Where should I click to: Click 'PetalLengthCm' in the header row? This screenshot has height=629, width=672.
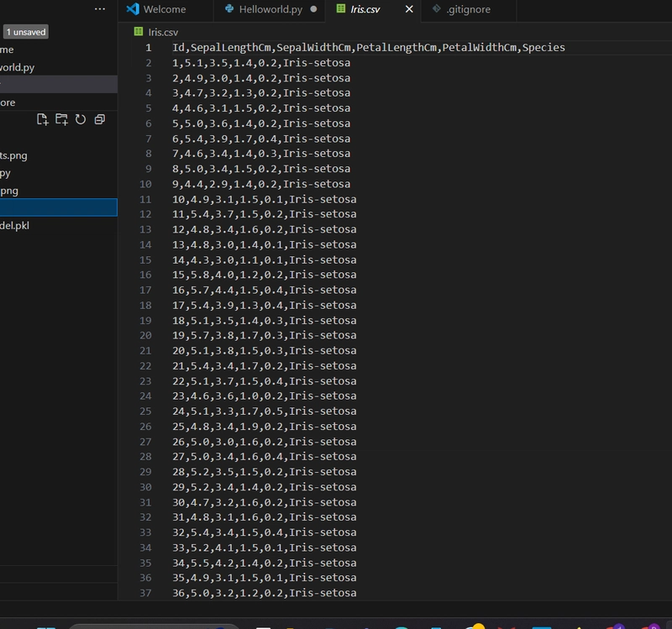pos(396,48)
